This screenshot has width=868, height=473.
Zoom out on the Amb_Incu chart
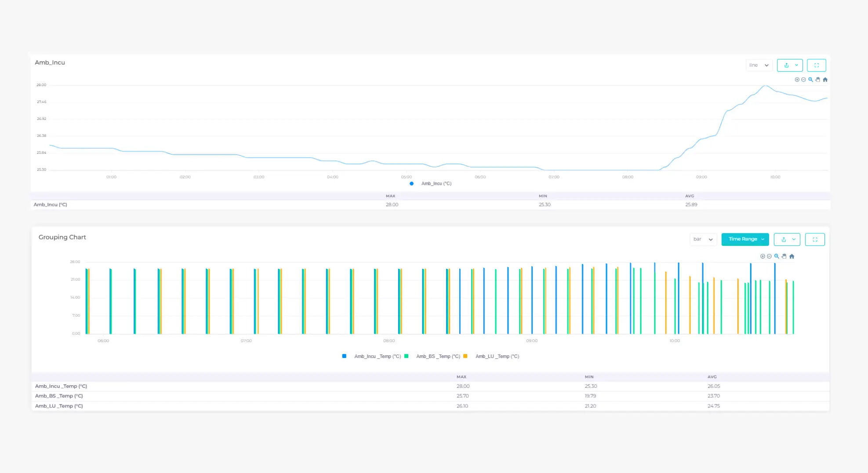click(803, 79)
